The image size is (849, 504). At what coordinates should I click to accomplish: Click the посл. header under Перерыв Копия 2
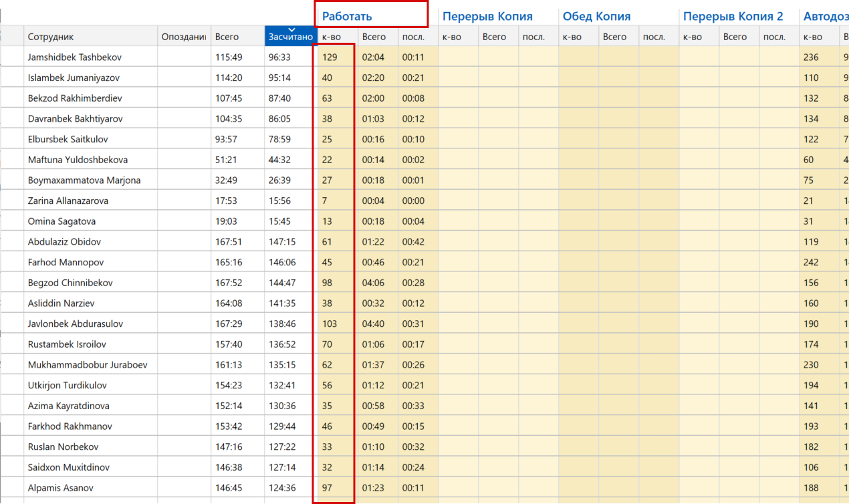779,37
